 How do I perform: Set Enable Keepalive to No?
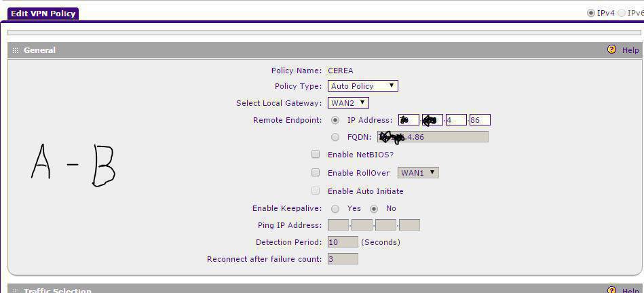pos(374,208)
